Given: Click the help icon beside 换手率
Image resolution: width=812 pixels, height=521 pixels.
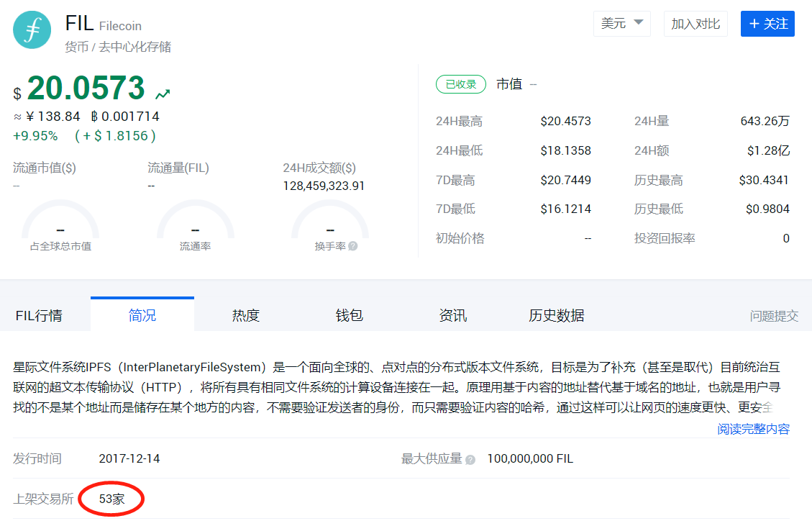Looking at the screenshot, I should click(352, 246).
